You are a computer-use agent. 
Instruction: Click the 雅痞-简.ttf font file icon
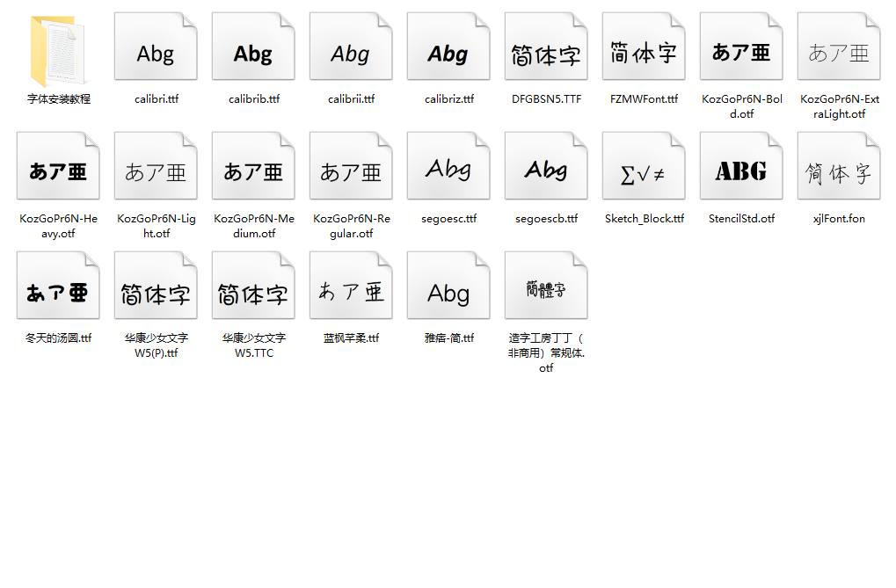click(448, 285)
